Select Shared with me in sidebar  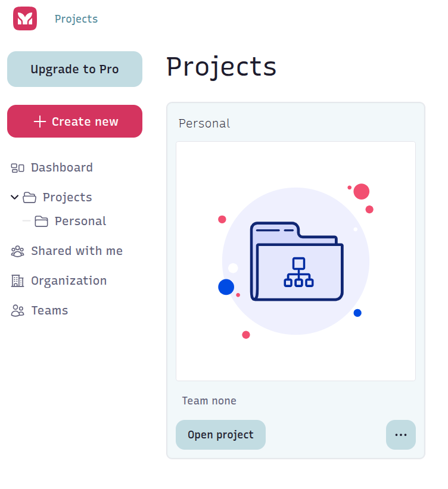point(77,251)
